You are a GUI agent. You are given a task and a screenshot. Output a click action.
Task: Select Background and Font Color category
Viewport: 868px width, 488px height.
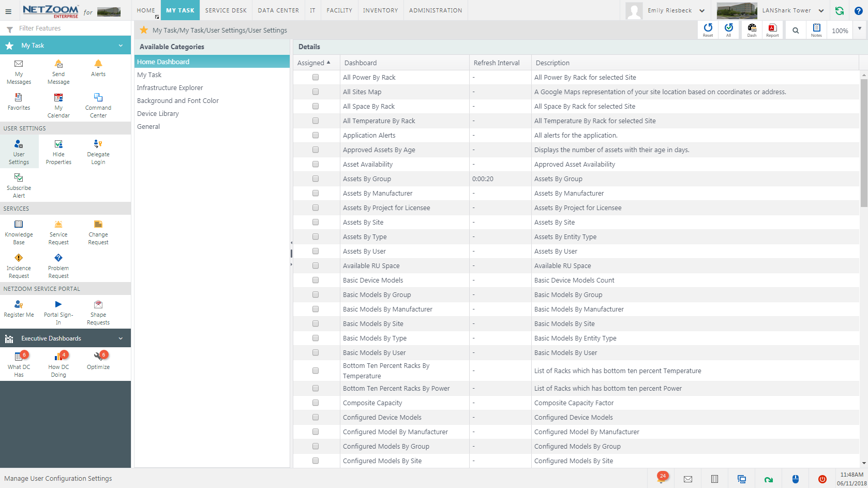178,101
